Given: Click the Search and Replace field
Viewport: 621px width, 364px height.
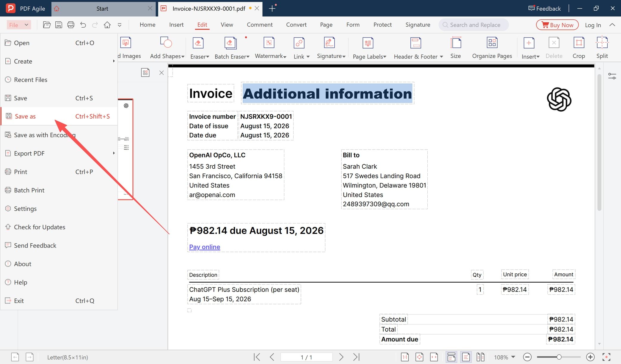Looking at the screenshot, I should [x=473, y=25].
